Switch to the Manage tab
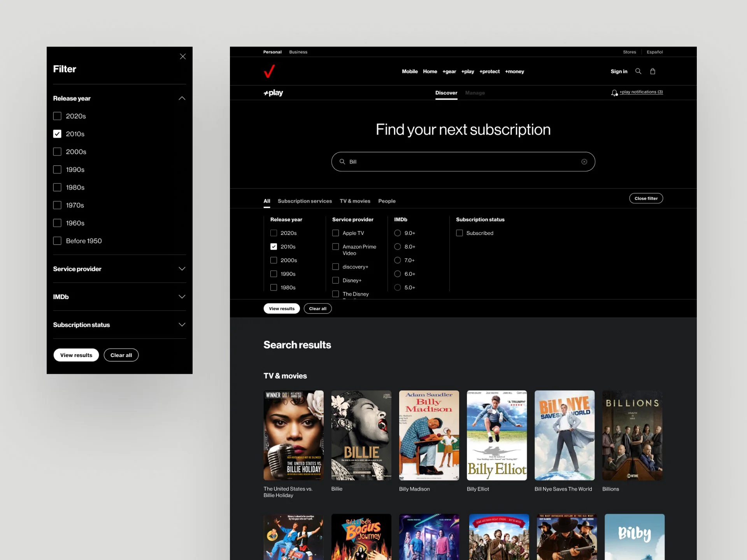Viewport: 747px width, 560px height. (475, 93)
